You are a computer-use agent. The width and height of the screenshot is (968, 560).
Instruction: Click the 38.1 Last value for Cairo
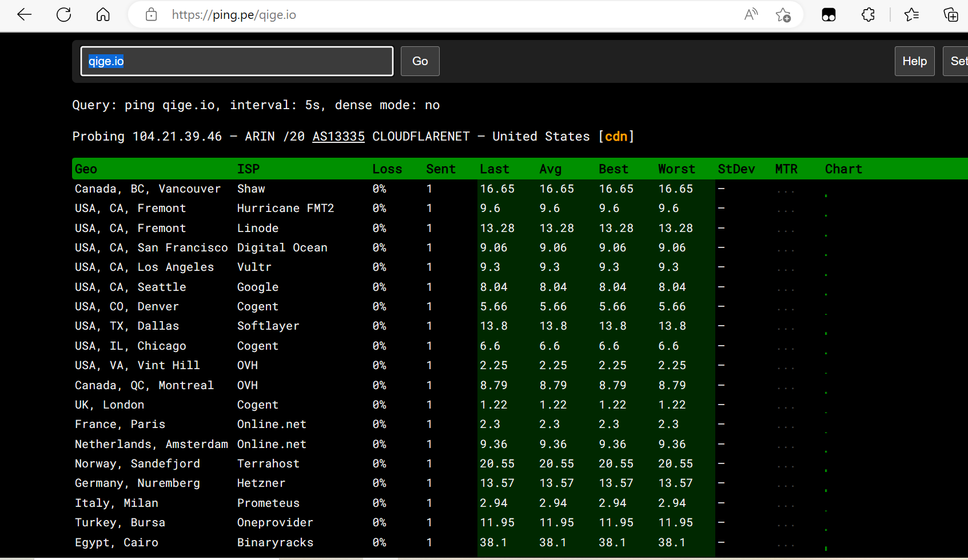[x=493, y=543]
